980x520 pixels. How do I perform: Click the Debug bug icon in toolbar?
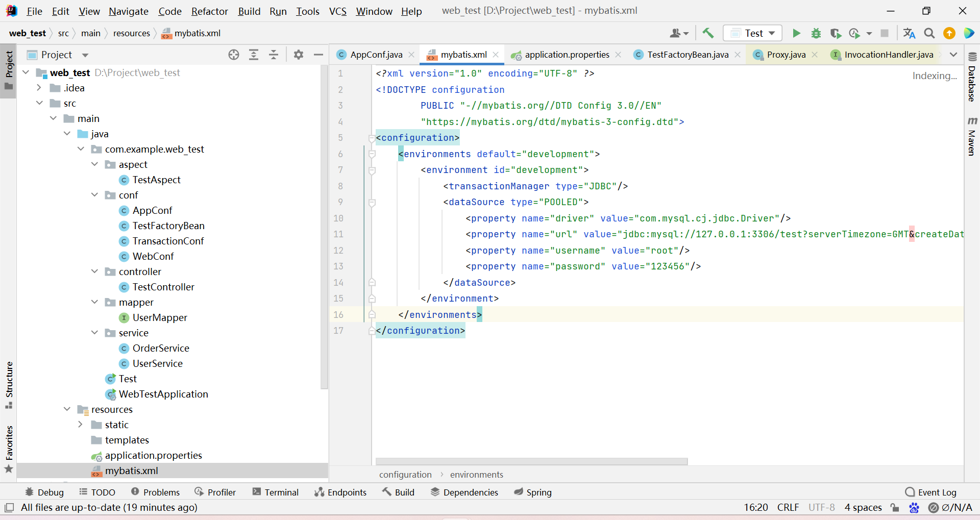click(816, 33)
